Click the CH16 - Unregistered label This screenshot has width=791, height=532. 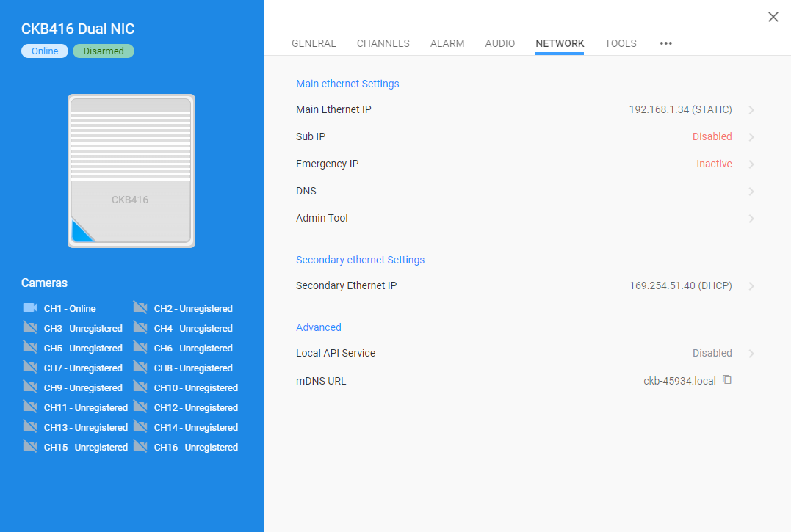(196, 448)
